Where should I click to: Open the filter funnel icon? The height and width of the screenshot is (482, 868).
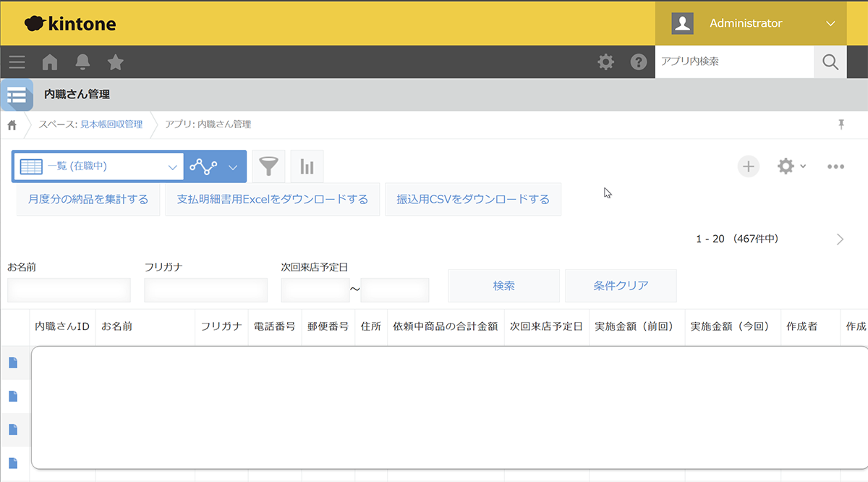coord(268,166)
